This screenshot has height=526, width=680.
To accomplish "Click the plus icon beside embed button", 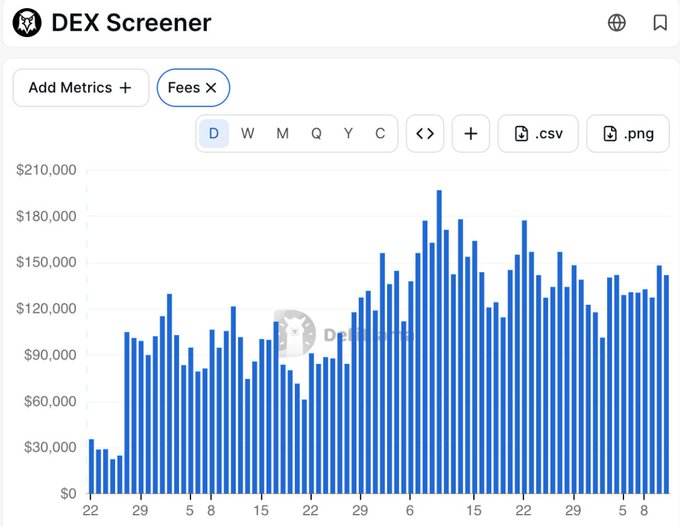I will coord(471,134).
